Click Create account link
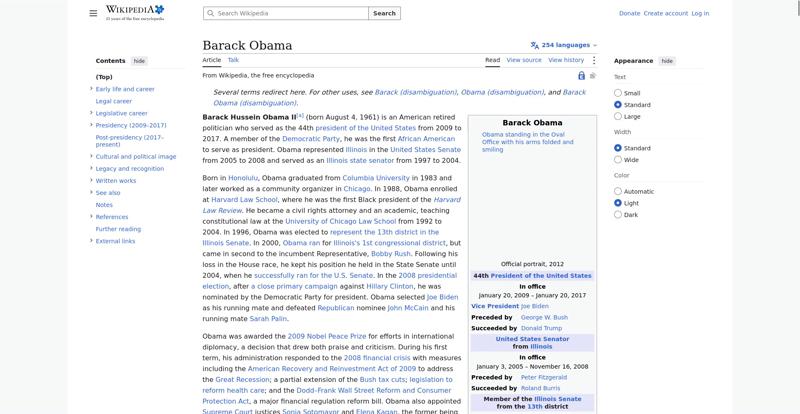The image size is (800, 414). coord(666,13)
